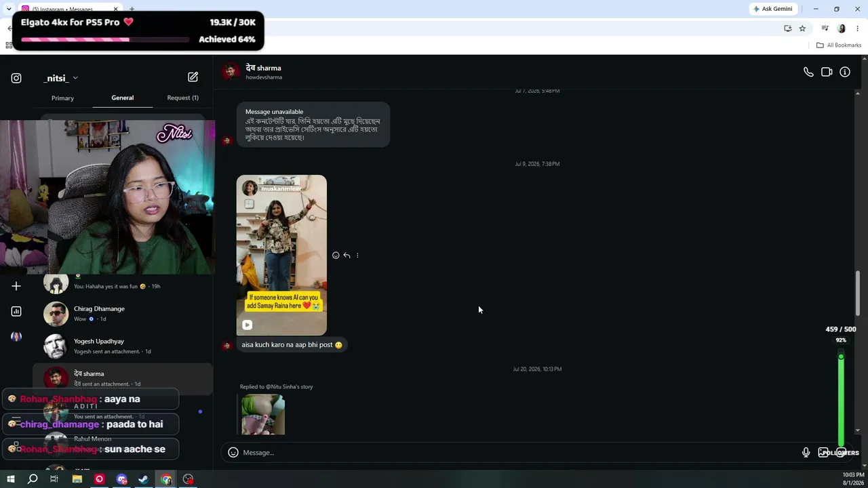The width and height of the screenshot is (868, 488).
Task: Switch to the Primary inbox tab
Action: click(62, 98)
